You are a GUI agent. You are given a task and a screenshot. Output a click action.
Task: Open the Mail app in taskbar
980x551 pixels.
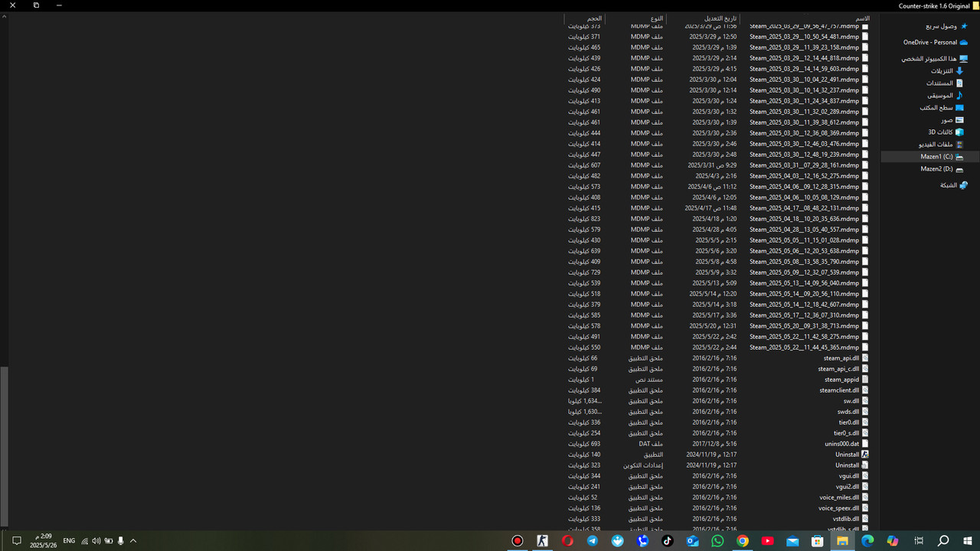792,541
